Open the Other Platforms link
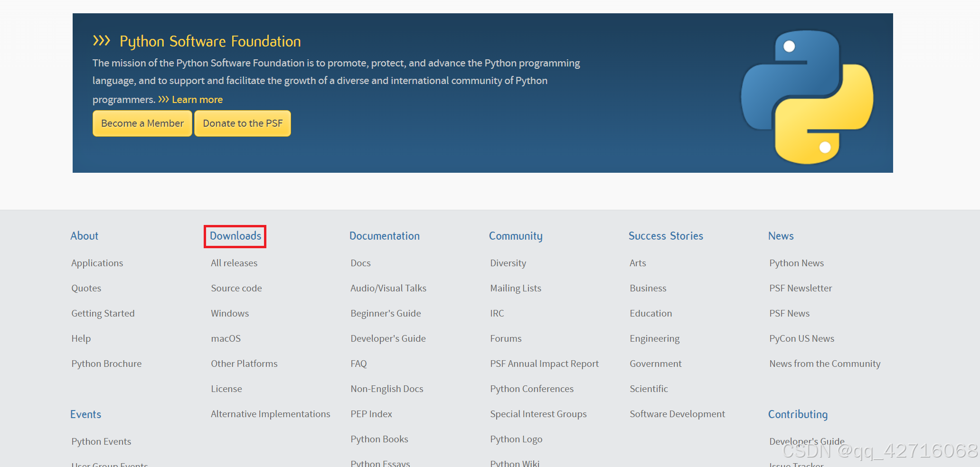This screenshot has height=467, width=980. click(244, 364)
